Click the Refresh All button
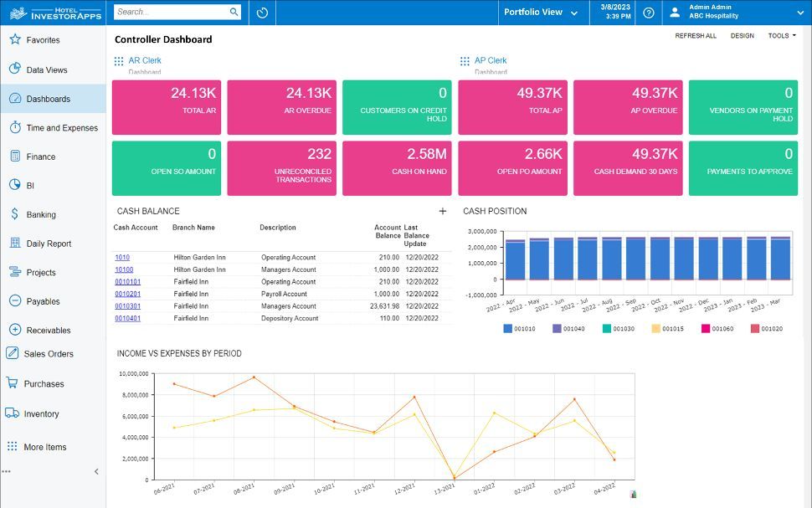 [696, 36]
